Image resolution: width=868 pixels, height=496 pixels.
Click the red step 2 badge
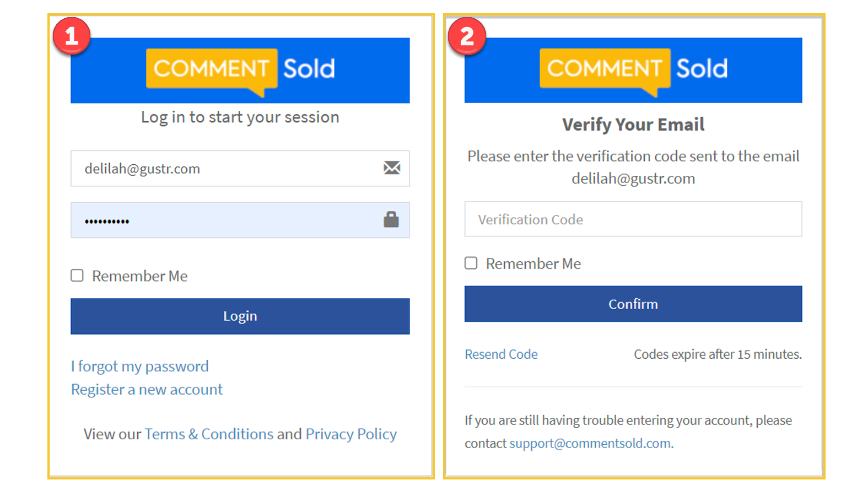point(467,36)
